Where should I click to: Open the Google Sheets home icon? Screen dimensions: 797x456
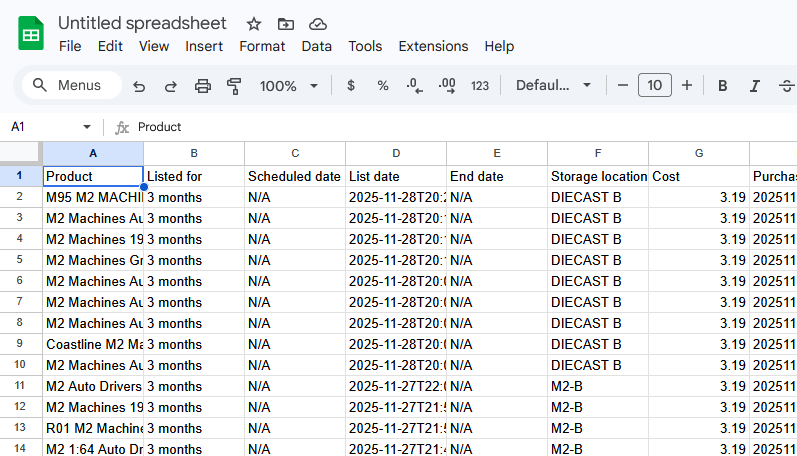[x=31, y=34]
